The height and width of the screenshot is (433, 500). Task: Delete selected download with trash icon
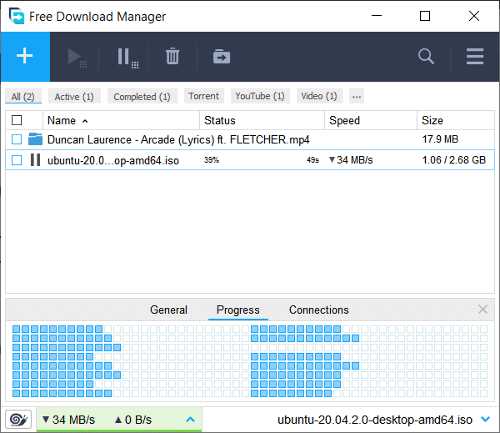(172, 56)
